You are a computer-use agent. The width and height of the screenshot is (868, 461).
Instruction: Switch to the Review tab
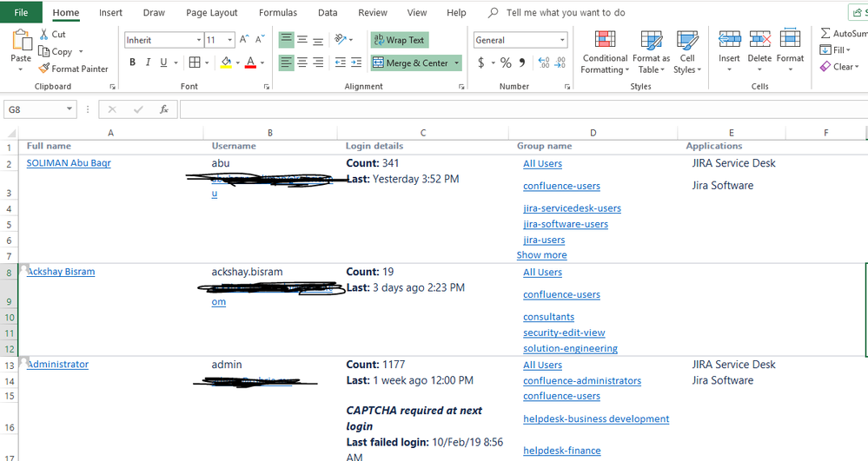point(373,12)
